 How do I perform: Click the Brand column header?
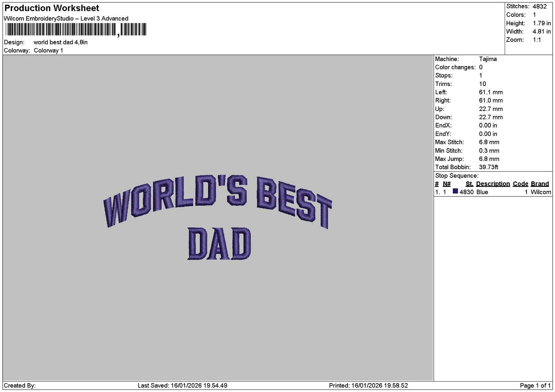[540, 184]
